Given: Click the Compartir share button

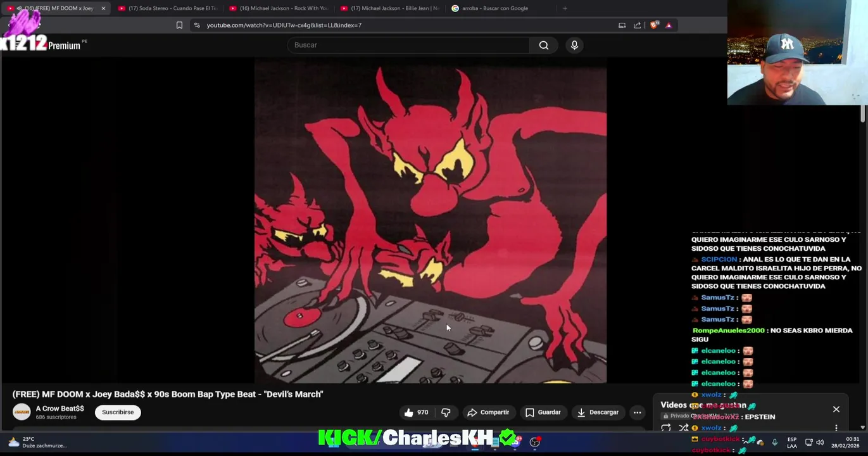Looking at the screenshot, I should point(488,412).
